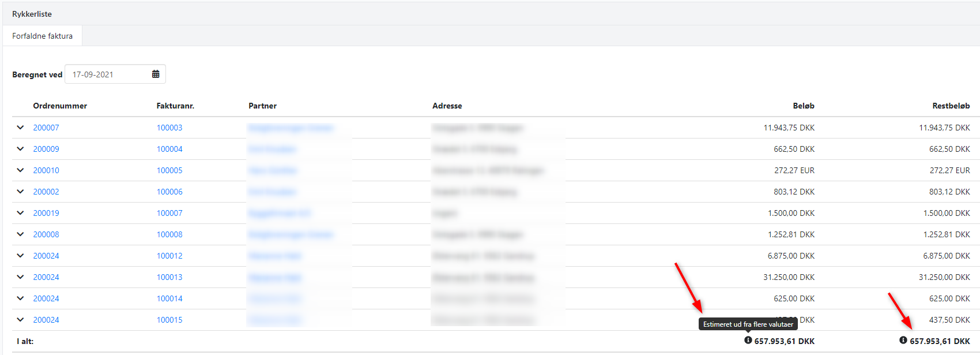Image resolution: width=980 pixels, height=355 pixels.
Task: Expand the row for order 200008
Action: click(20, 234)
